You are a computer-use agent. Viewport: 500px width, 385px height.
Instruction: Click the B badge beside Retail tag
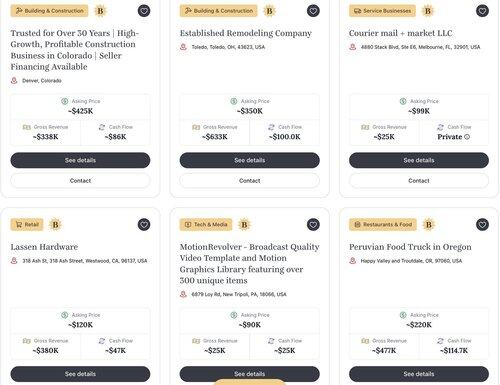(56, 225)
